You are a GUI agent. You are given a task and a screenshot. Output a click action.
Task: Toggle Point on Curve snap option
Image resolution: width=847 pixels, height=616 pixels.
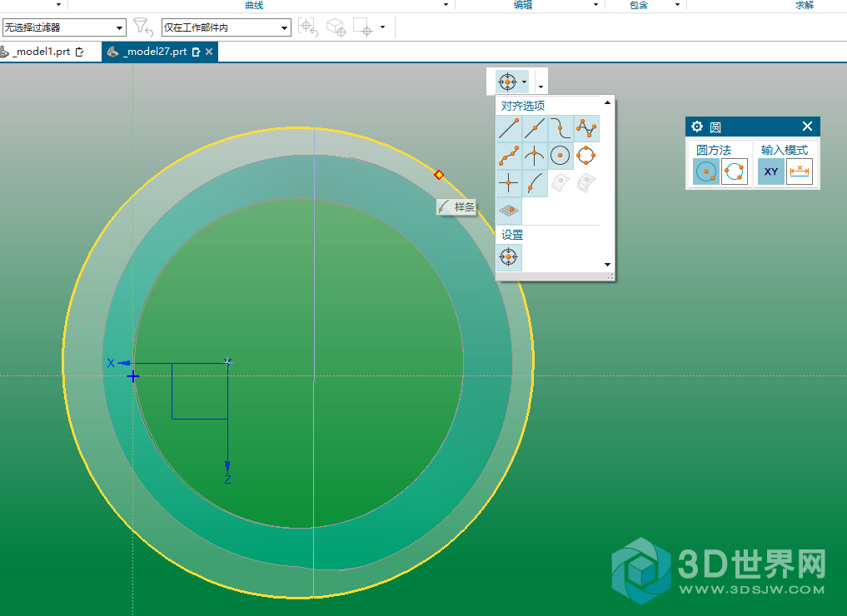point(535,184)
